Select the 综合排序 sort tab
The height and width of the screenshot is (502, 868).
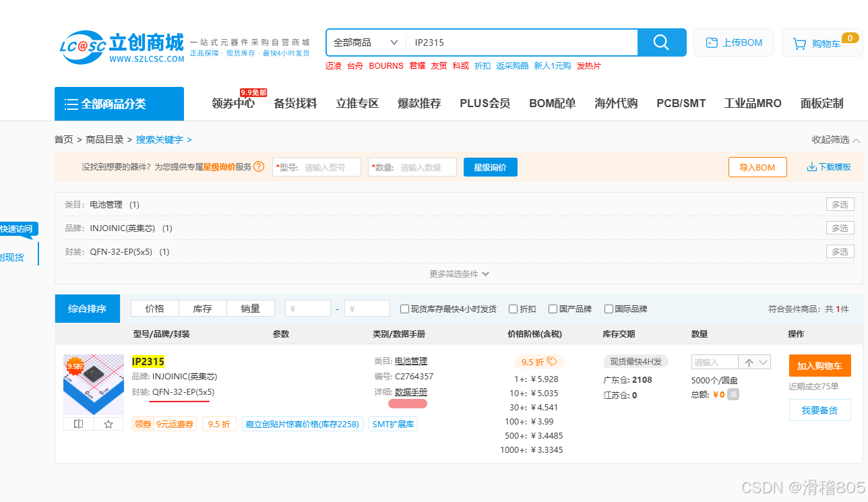(88, 309)
